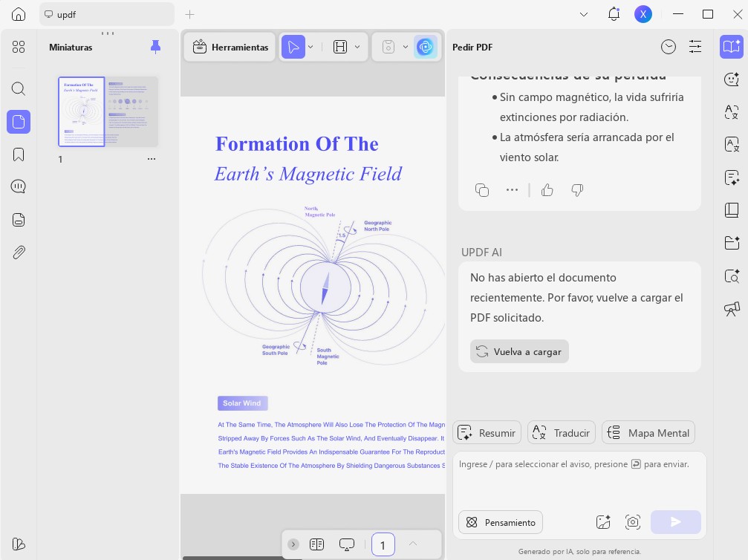Toggle the UPDF AI assistant button in toolbar
Image resolution: width=748 pixels, height=560 pixels.
click(x=425, y=47)
